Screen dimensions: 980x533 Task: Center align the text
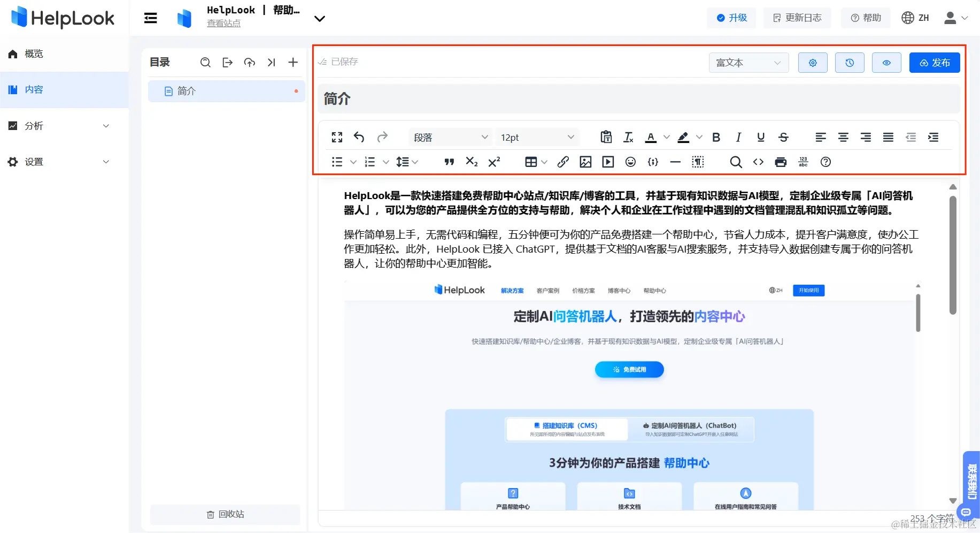click(x=843, y=138)
